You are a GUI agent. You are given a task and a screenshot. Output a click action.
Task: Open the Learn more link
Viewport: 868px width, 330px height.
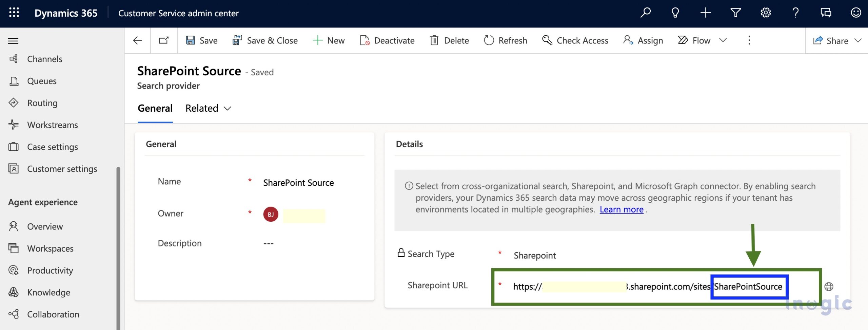[x=621, y=209]
